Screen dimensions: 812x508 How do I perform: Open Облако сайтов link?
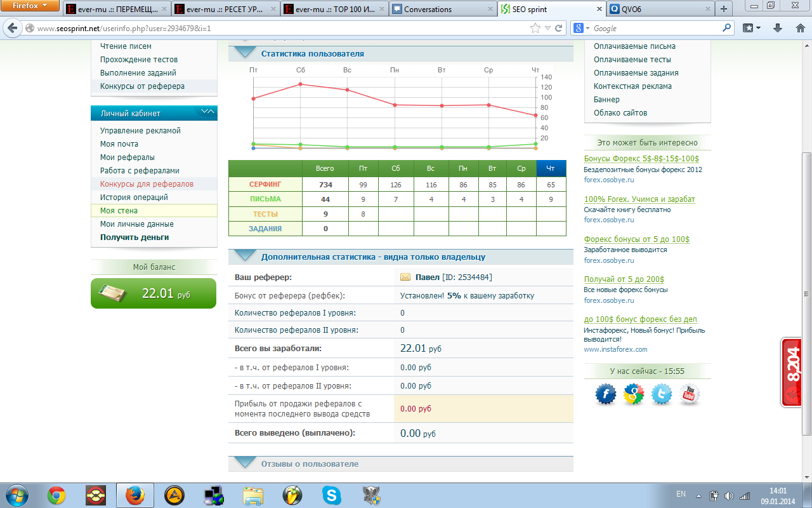[x=620, y=112]
